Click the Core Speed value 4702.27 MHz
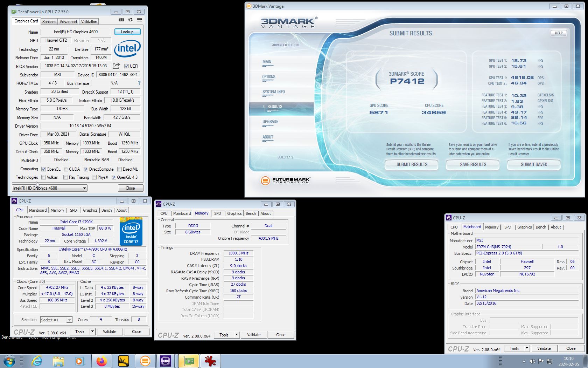This screenshot has height=368, width=588. tap(57, 287)
